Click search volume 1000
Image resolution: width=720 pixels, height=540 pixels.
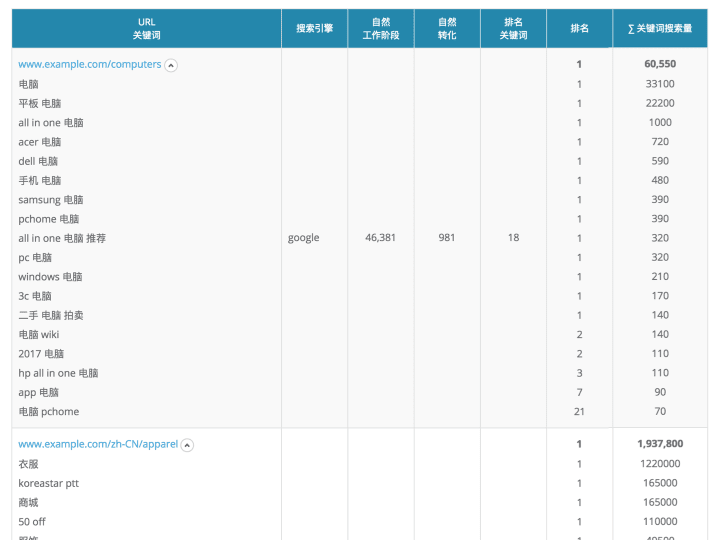(660, 123)
